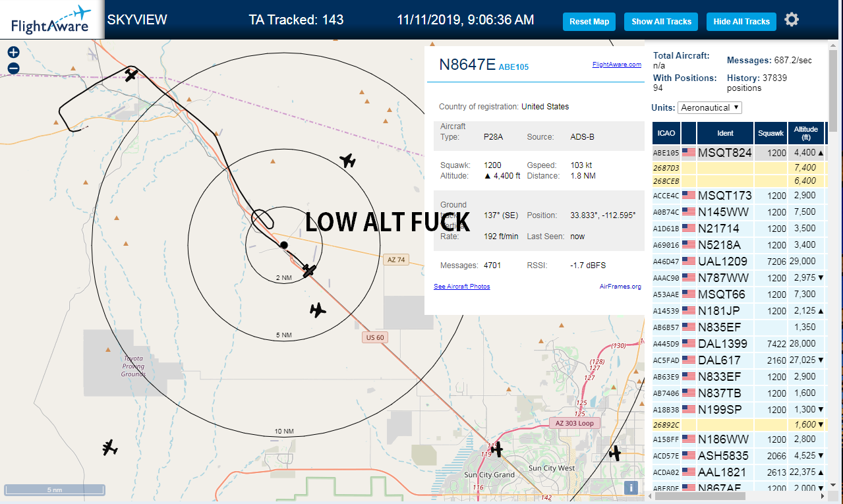Select the row with ICAO 268CEB
The image size is (843, 504).
pyautogui.click(x=738, y=181)
